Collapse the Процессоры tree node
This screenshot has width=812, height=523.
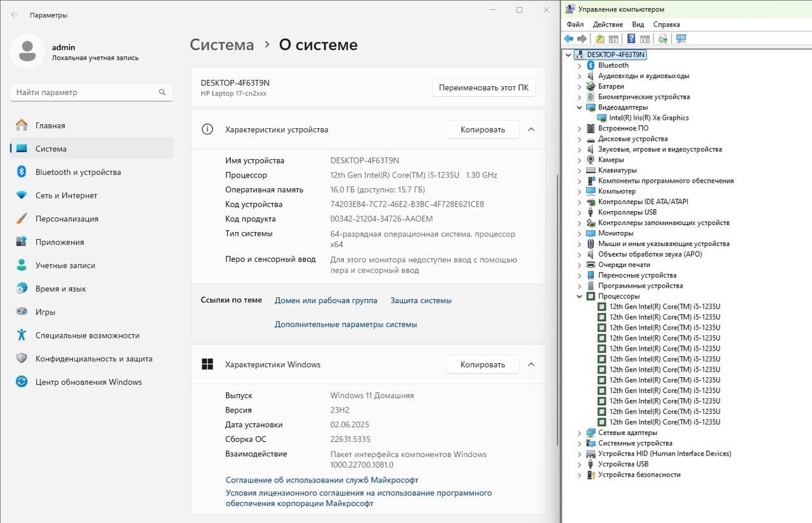click(579, 296)
